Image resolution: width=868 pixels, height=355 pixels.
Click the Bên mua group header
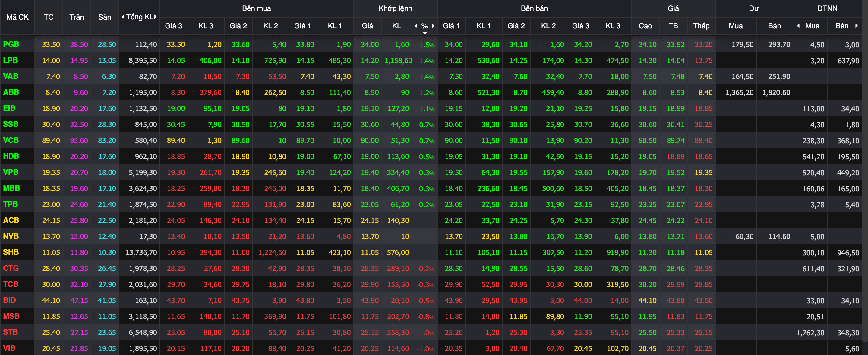tap(257, 8)
